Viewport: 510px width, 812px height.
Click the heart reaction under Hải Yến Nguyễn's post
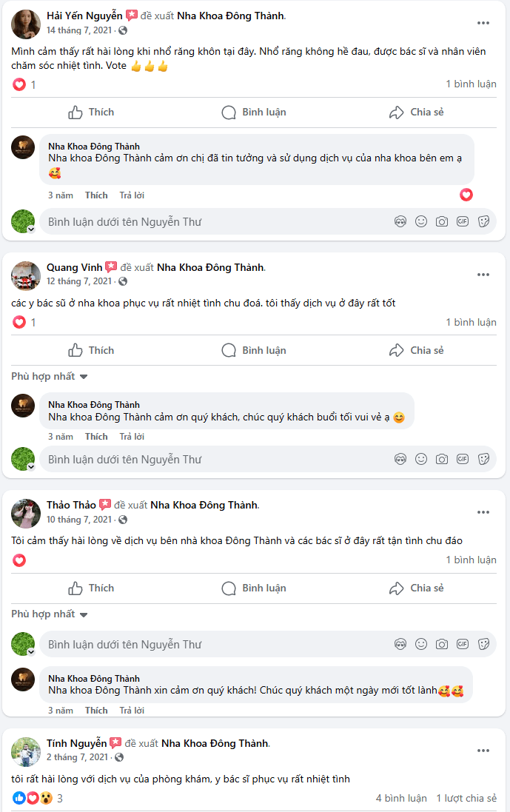(x=18, y=84)
